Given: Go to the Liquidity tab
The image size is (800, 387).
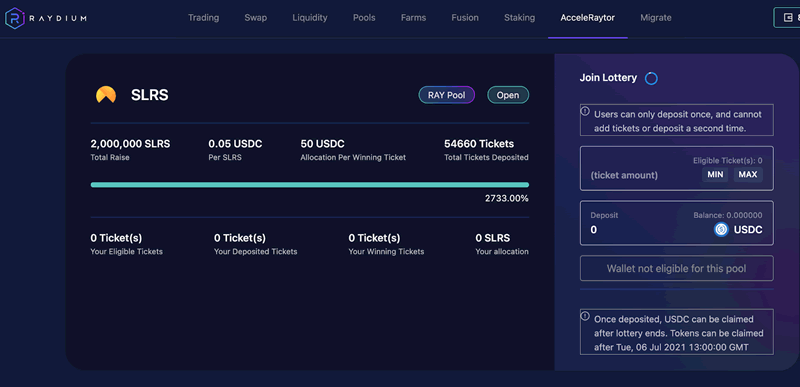Looking at the screenshot, I should (310, 18).
